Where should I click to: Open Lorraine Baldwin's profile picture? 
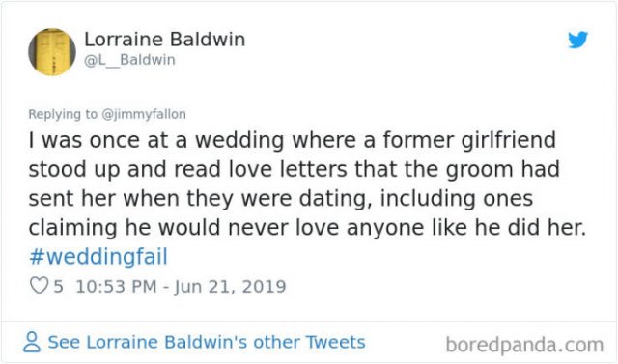tap(52, 51)
